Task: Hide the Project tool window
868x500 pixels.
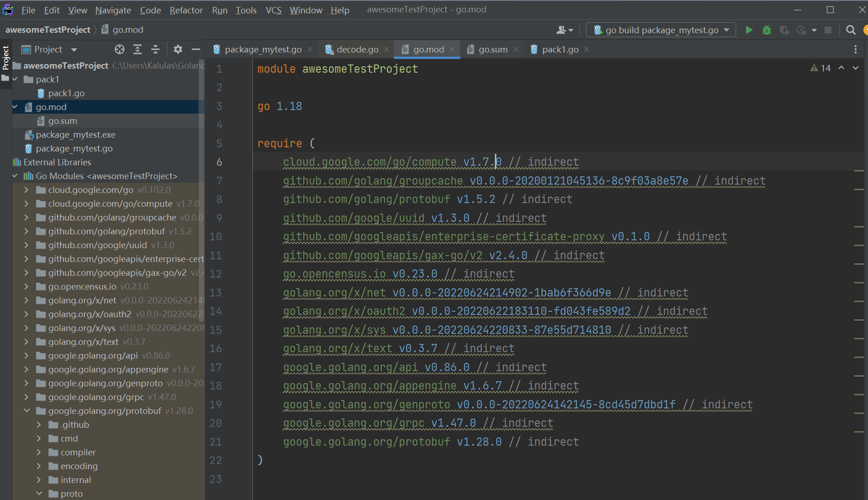Action: pos(196,49)
